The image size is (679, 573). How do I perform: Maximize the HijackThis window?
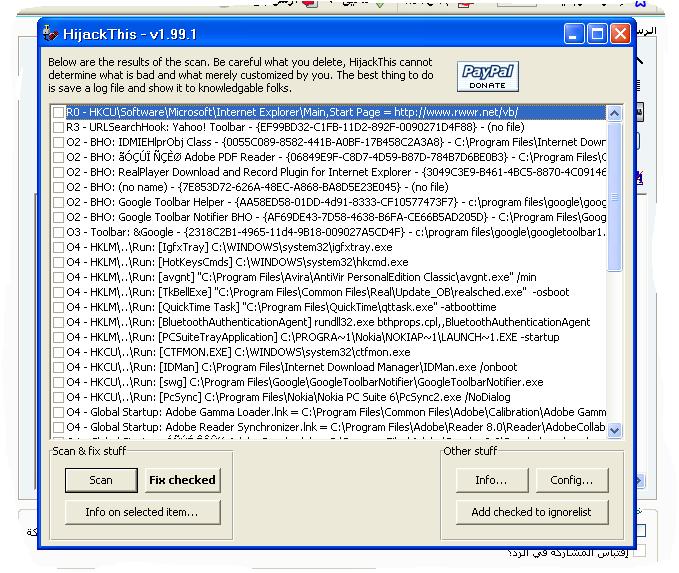(x=597, y=34)
